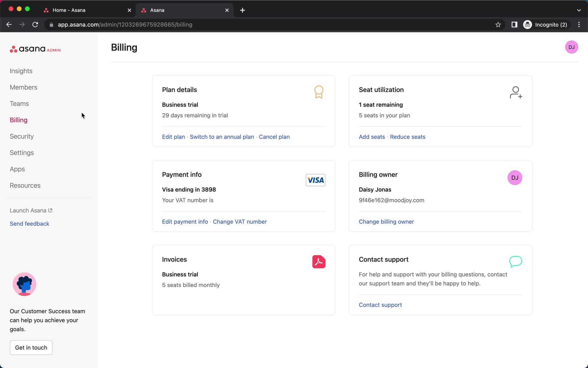
Task: Go to Teams in the sidebar
Action: (19, 104)
